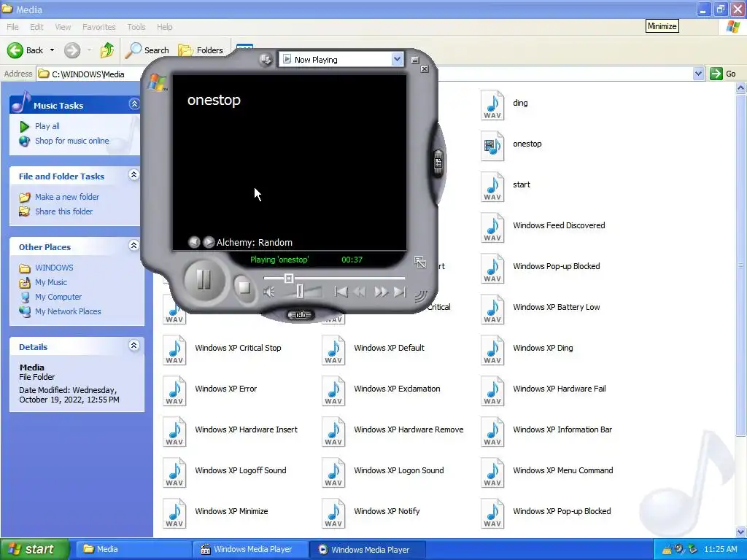Skip to the next track
The height and width of the screenshot is (560, 747).
coord(400,292)
